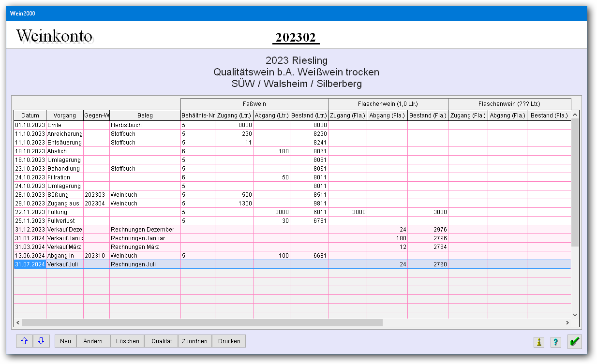Image resolution: width=597 pixels, height=364 pixels.
Task: Click the Flaschenwein (1,0 Ltr.) group header
Action: click(388, 104)
